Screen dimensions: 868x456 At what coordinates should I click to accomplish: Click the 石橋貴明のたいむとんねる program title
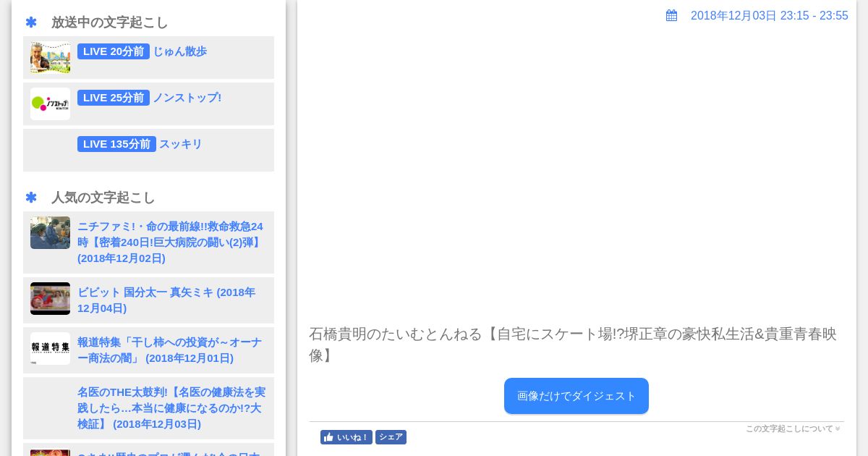[x=573, y=345]
